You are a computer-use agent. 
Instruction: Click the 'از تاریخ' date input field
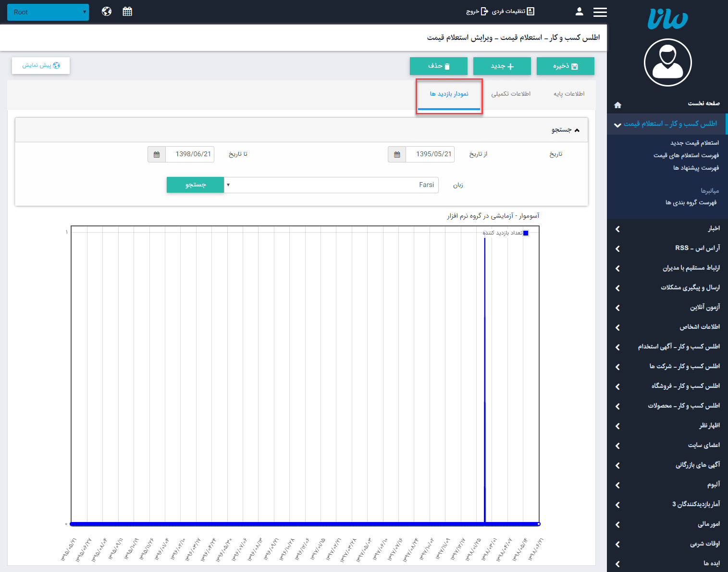(x=430, y=154)
